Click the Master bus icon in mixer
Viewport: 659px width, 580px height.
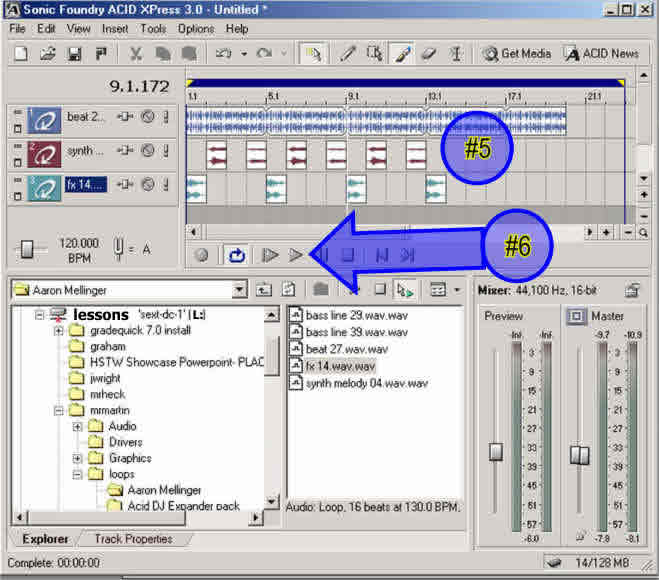pos(575,316)
